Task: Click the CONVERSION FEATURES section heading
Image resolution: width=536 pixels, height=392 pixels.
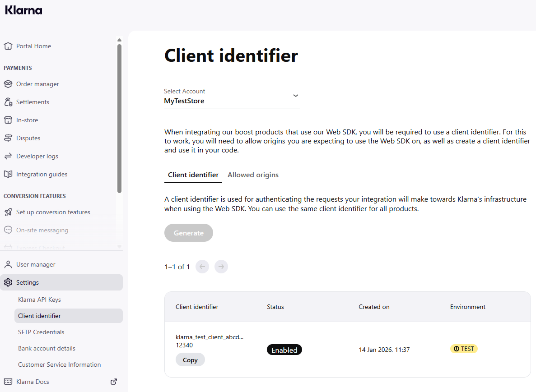Action: pos(34,196)
